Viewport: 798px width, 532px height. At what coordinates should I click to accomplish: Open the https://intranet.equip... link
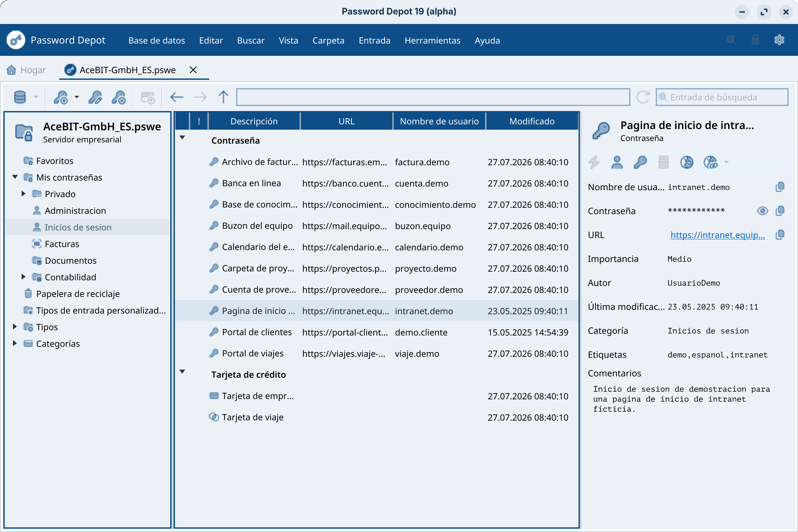(718, 235)
